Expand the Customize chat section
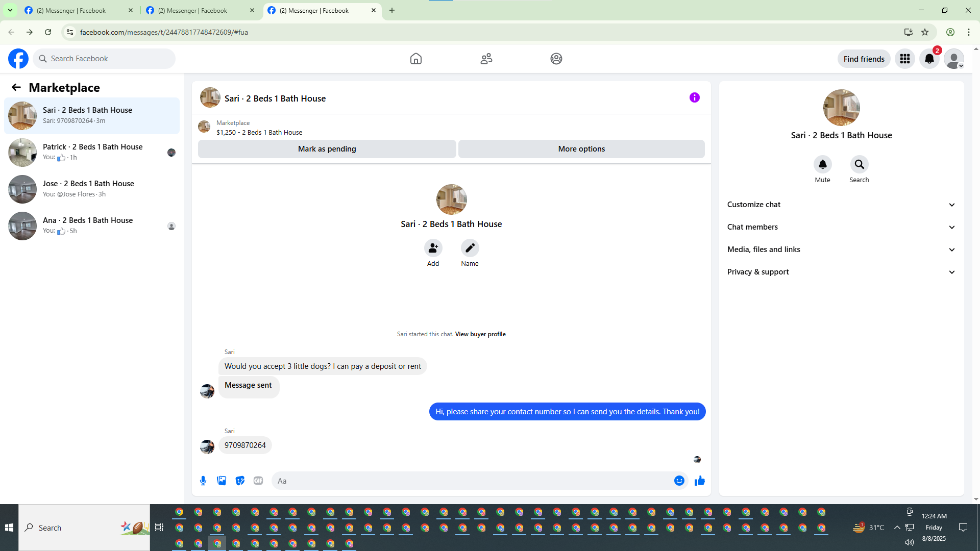 (841, 205)
